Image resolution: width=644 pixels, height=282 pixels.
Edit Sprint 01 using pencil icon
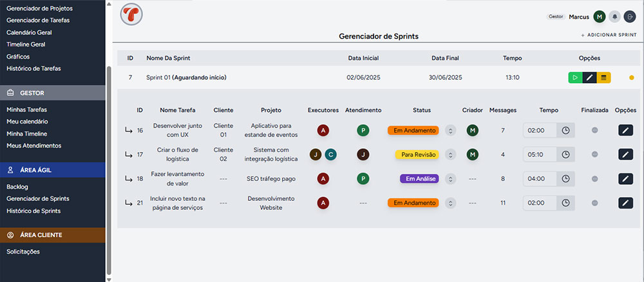589,78
